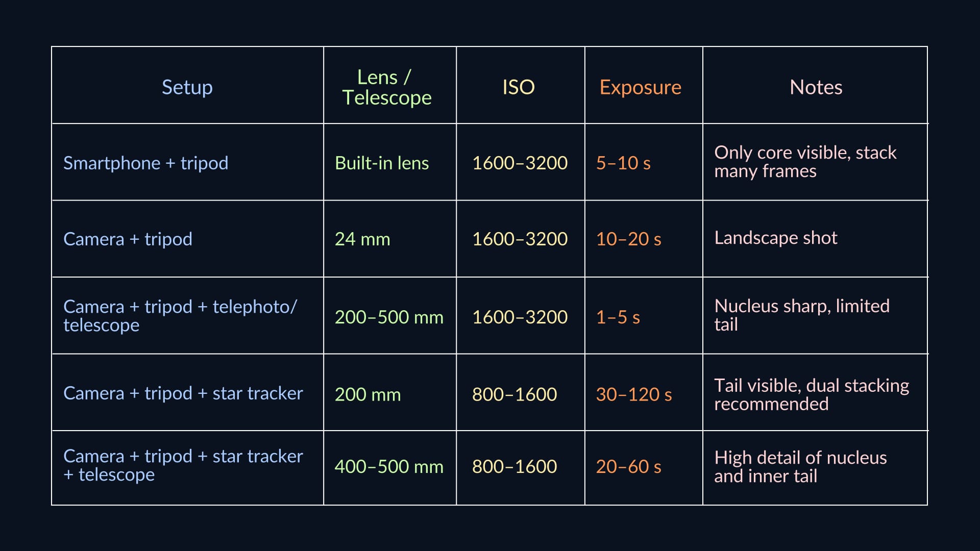Select the 20–60 s exposure cell
The width and height of the screenshot is (980, 551).
[628, 466]
